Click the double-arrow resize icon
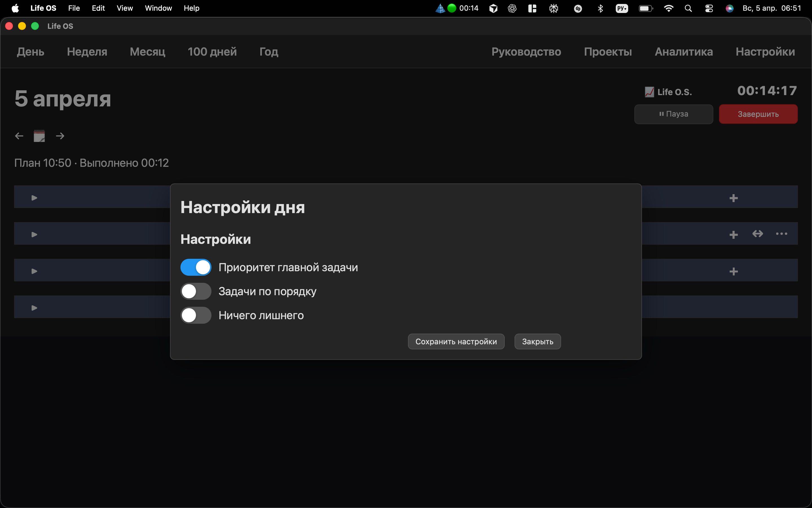This screenshot has width=812, height=508. 758,234
